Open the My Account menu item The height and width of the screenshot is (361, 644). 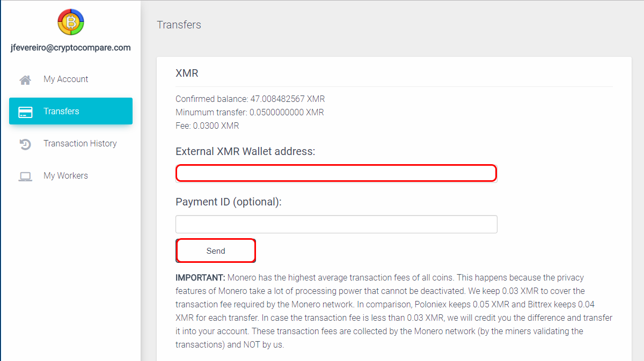coord(66,79)
